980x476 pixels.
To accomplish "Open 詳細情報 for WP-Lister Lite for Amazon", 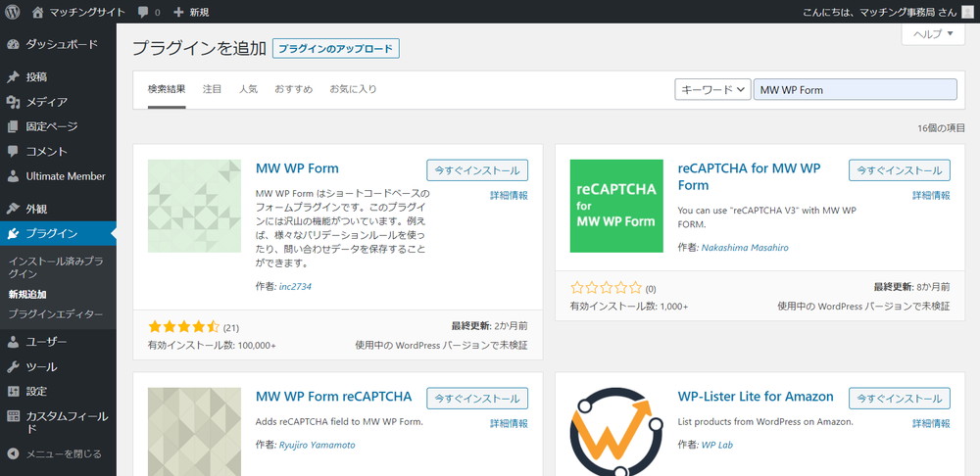I will (x=931, y=423).
